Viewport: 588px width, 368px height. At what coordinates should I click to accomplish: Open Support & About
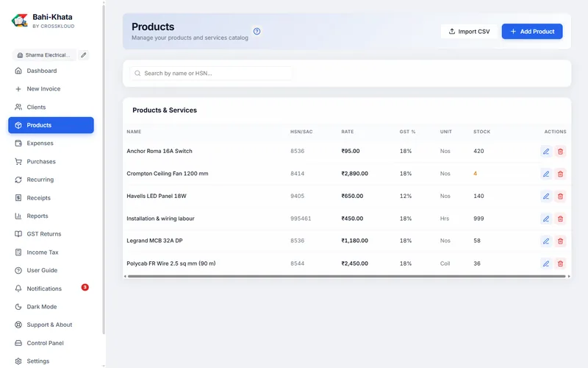(x=51, y=325)
